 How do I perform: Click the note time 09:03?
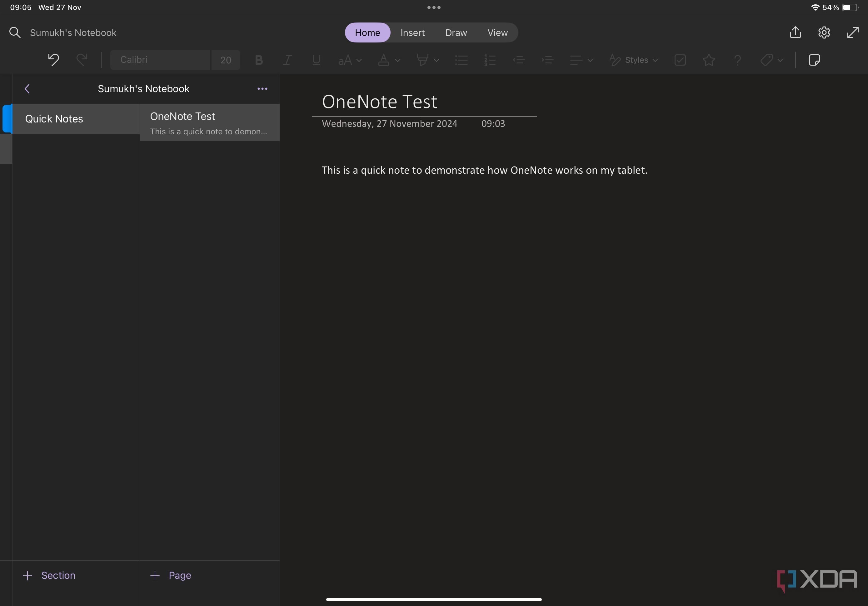[493, 124]
